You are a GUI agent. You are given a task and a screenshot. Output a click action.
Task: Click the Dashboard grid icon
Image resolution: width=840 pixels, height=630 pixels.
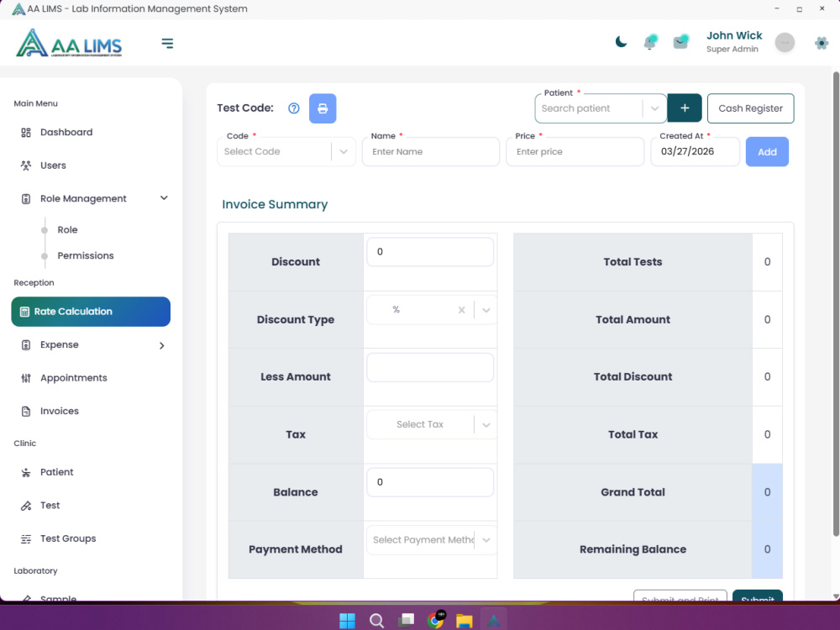point(26,133)
